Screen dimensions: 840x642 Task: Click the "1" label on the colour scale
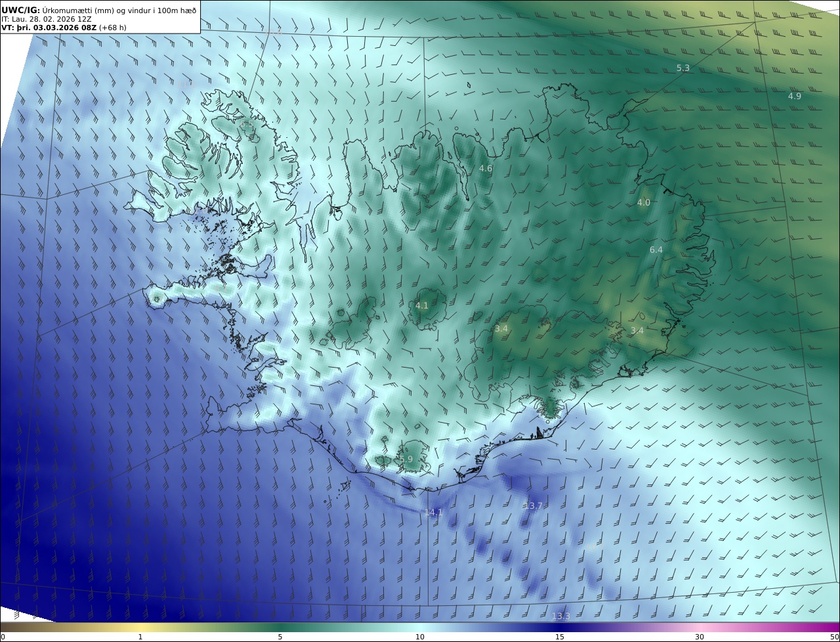(x=140, y=637)
